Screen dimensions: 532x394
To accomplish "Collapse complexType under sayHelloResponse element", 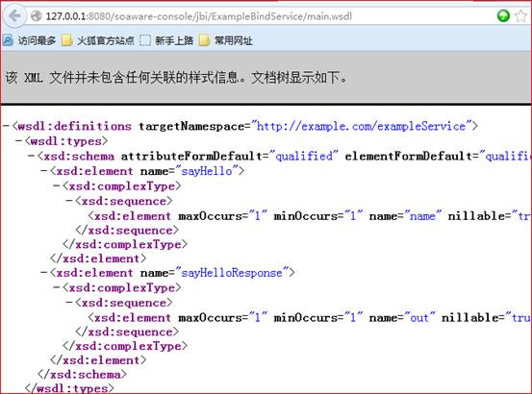I will 57,287.
